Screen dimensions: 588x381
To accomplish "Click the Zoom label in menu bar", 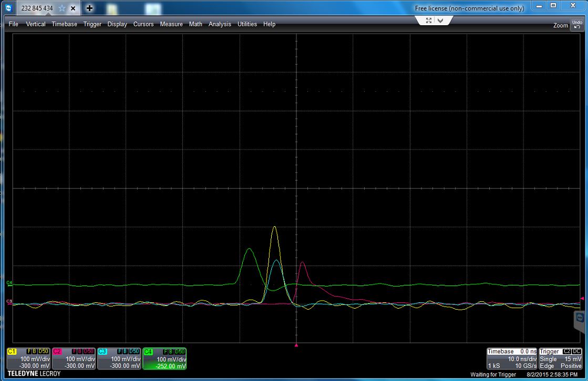I will pyautogui.click(x=561, y=26).
